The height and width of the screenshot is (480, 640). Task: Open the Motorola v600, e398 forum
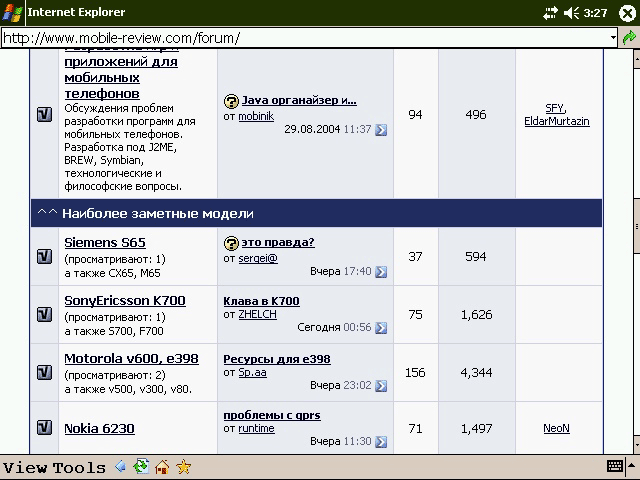coord(131,359)
